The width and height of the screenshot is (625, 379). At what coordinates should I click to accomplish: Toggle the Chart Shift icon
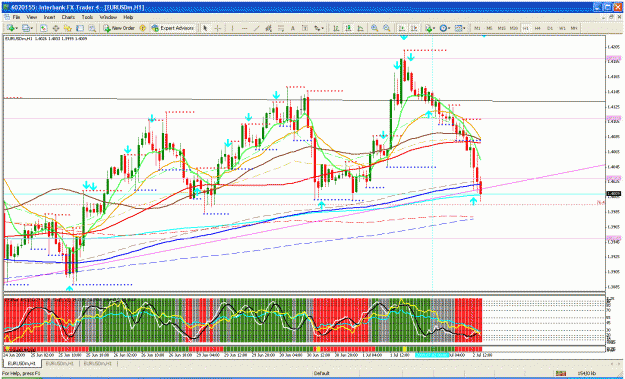coord(414,28)
